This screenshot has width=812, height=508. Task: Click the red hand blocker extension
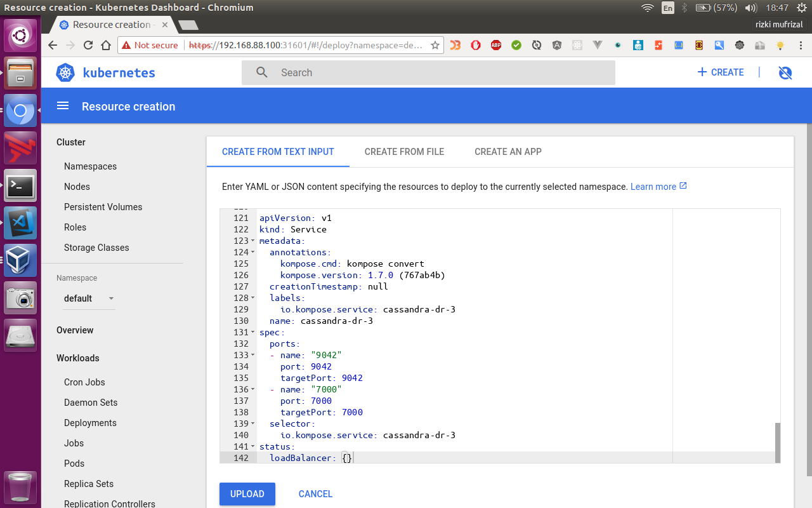476,45
